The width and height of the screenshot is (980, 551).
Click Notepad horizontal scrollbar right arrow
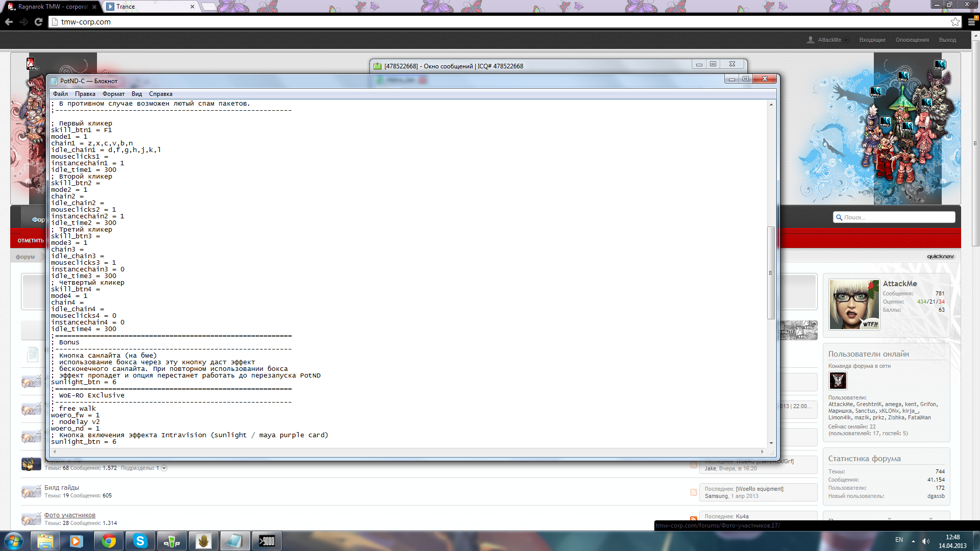click(x=763, y=452)
